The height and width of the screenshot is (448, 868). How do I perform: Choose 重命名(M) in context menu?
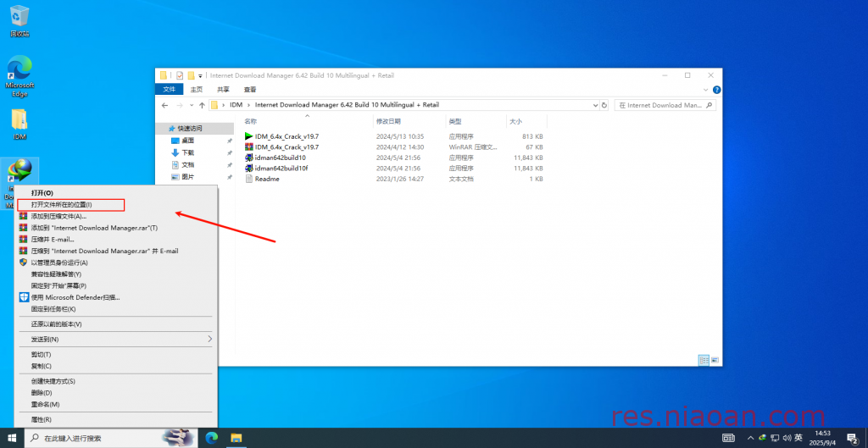115,404
